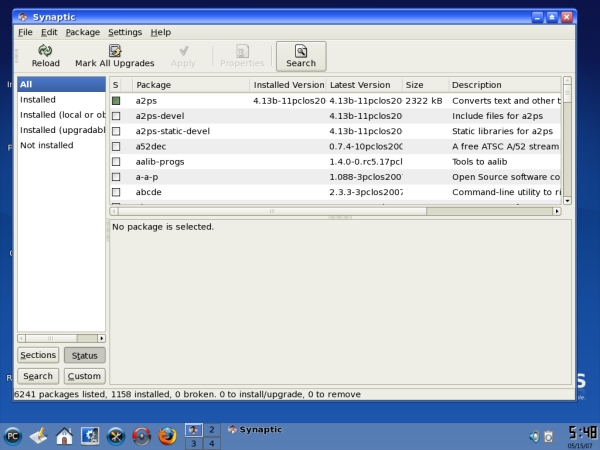
Task: Click the Synaptic title bar icon
Action: [23, 17]
